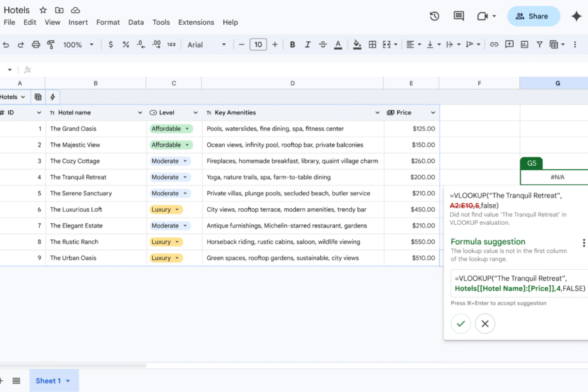Open the insert chart icon
The height and width of the screenshot is (392, 588).
tap(525, 44)
